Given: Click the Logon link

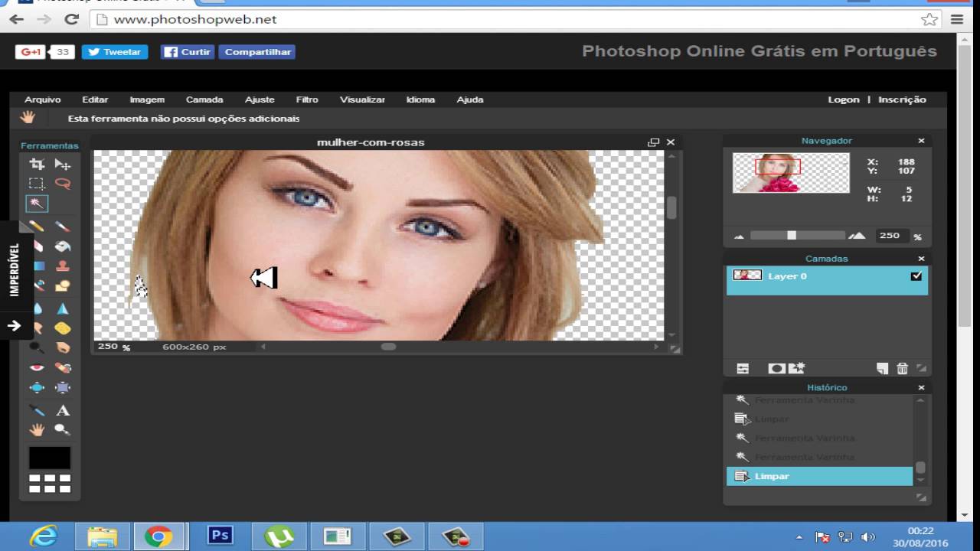Looking at the screenshot, I should 844,99.
